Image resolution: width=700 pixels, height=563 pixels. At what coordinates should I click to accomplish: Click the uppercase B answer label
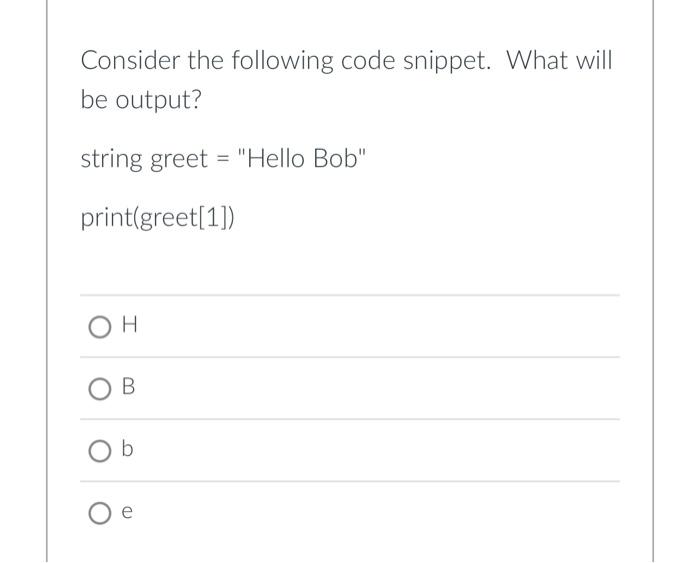(128, 386)
